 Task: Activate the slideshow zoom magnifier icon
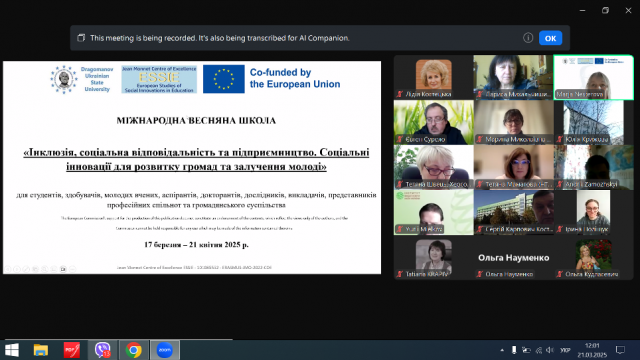pyautogui.click(x=44, y=269)
